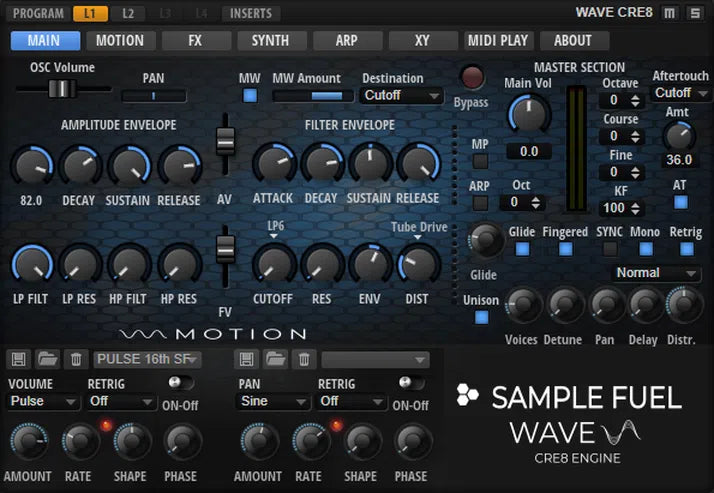
Task: Click the HP RES knob
Action: [179, 265]
